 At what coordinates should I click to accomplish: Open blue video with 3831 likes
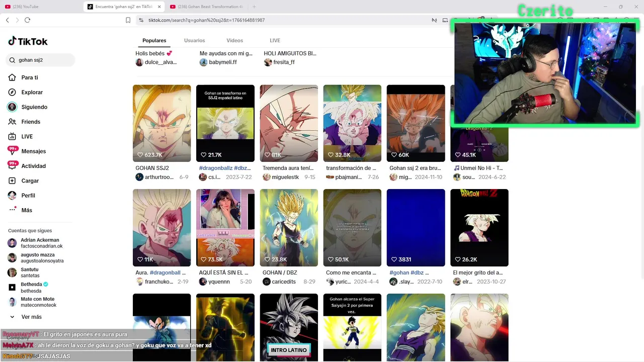pos(416,228)
